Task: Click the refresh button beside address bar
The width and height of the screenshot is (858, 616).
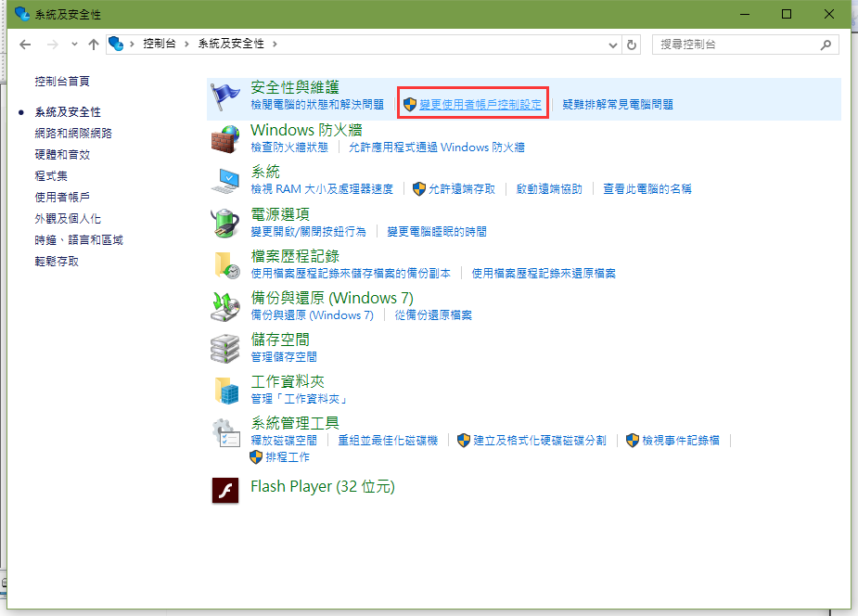Action: click(x=632, y=45)
